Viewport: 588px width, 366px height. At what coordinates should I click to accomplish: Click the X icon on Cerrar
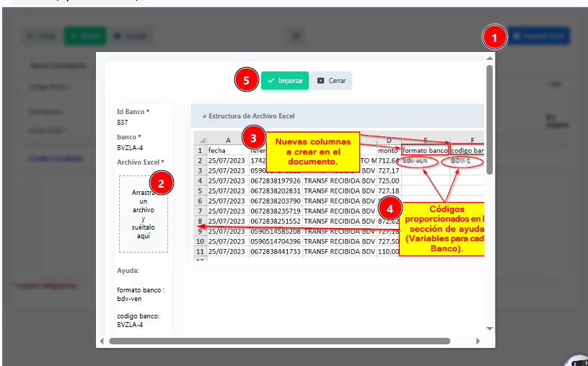[320, 81]
